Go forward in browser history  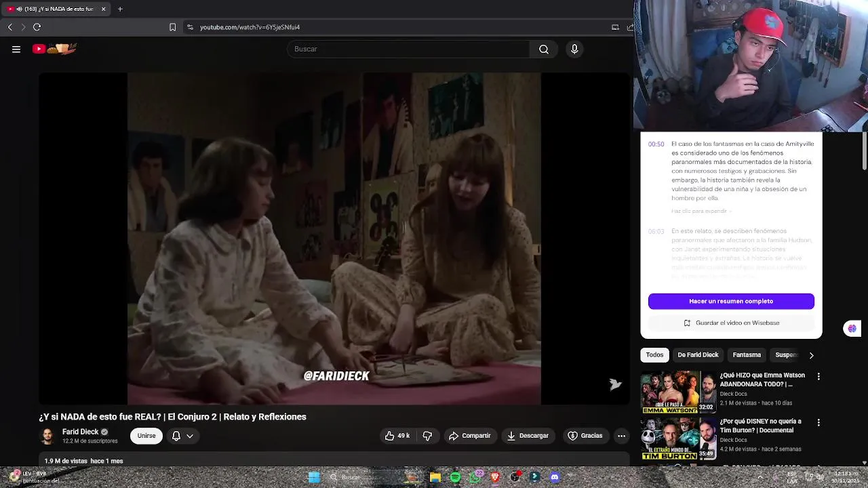(23, 27)
